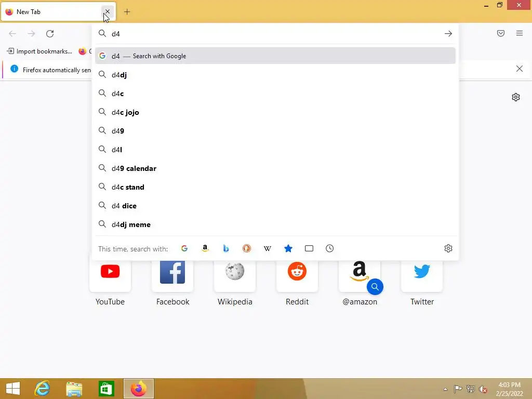
Task: Select 'd49 calendar' suggestion
Action: click(x=275, y=168)
